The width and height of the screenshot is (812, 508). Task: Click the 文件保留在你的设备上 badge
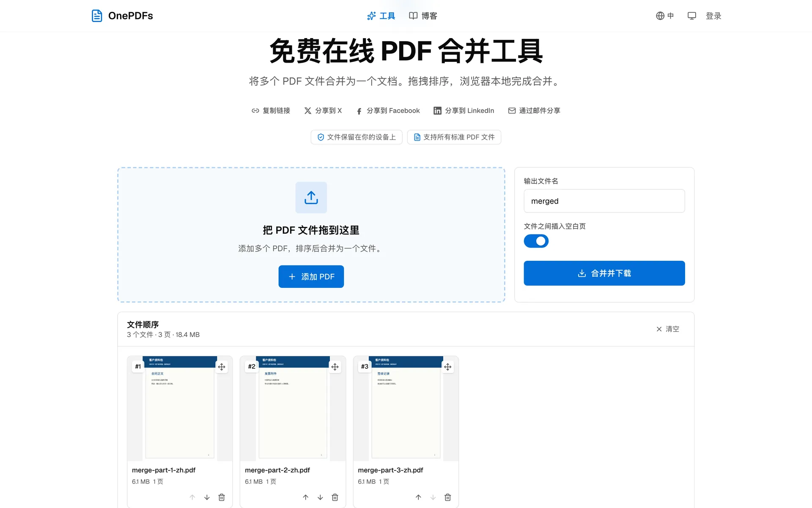(357, 137)
